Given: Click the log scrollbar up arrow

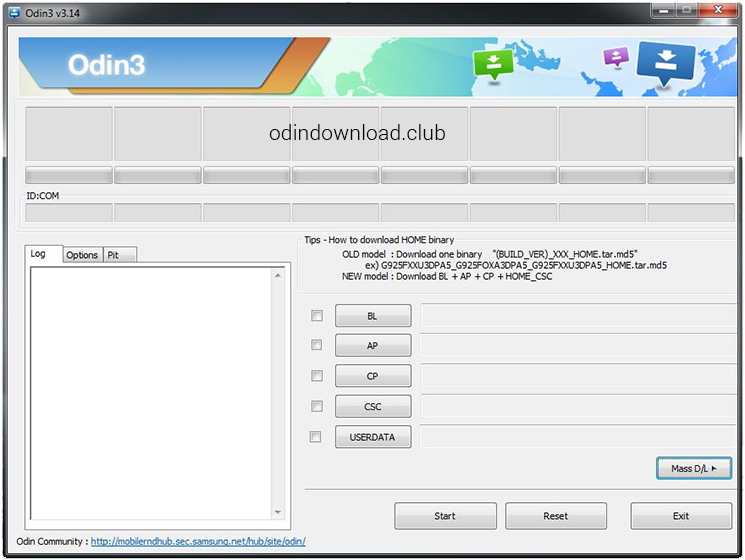Looking at the screenshot, I should (278, 276).
